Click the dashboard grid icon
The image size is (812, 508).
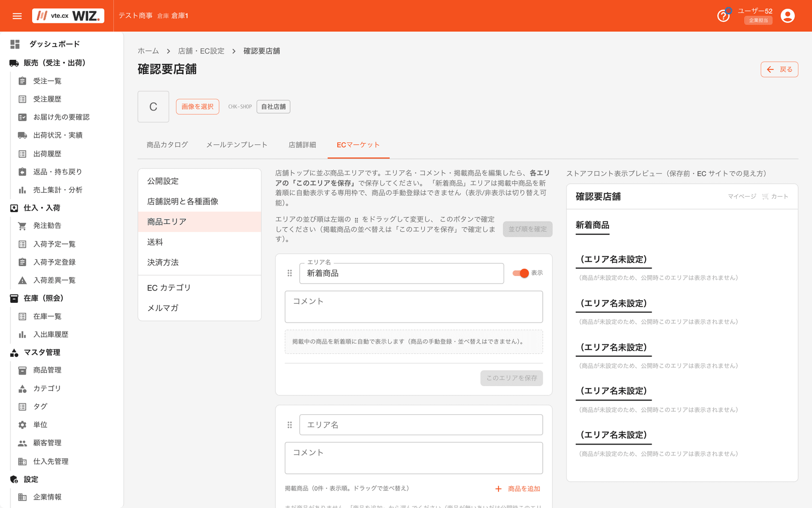click(15, 44)
